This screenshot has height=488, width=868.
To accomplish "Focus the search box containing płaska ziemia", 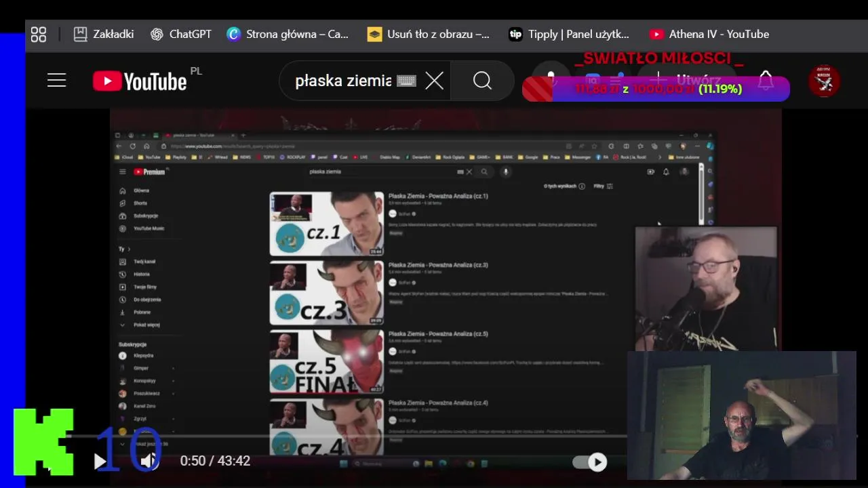I will pos(343,81).
